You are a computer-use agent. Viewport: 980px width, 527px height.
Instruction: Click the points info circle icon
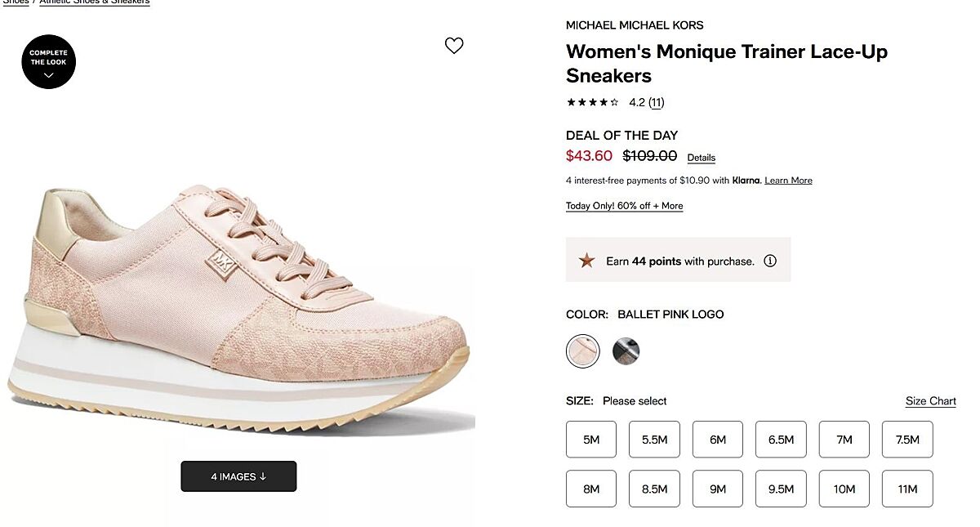(769, 261)
